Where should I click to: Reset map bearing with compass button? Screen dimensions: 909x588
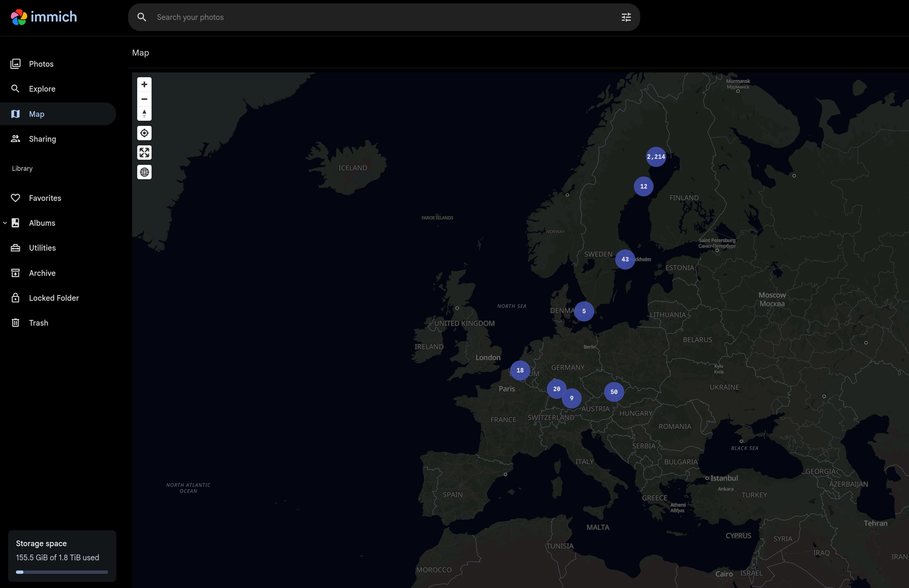pyautogui.click(x=144, y=114)
